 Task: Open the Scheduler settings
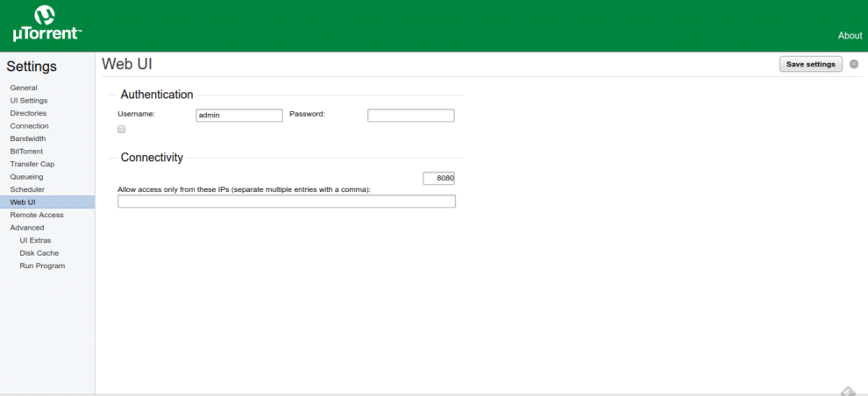pyautogui.click(x=27, y=189)
